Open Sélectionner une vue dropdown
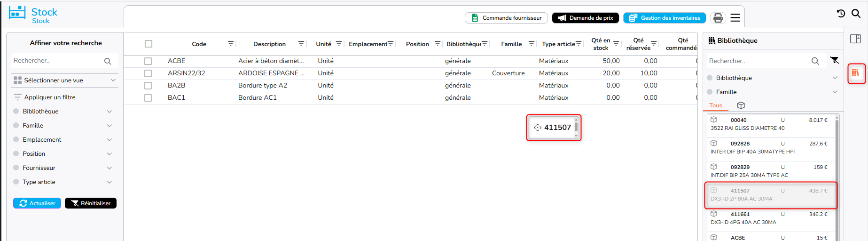 (65, 80)
